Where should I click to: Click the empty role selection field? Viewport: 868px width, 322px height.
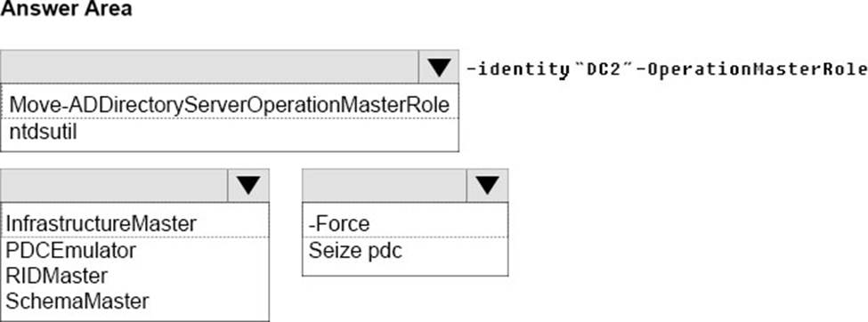pyautogui.click(x=114, y=185)
